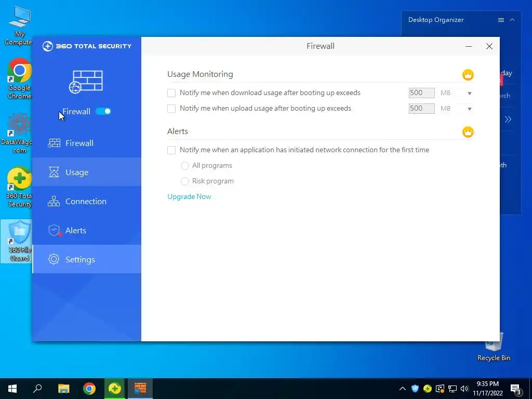Click the network Connection icon

(x=54, y=201)
